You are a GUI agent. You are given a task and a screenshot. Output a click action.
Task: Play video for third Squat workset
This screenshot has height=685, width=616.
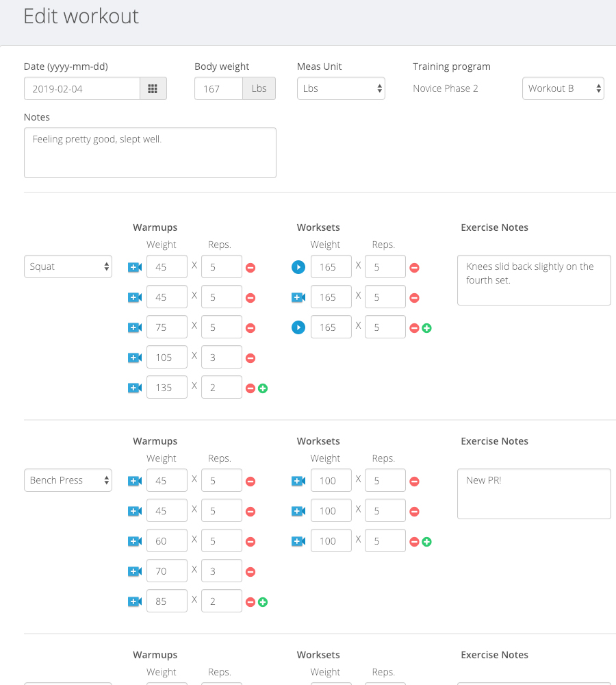click(x=298, y=327)
